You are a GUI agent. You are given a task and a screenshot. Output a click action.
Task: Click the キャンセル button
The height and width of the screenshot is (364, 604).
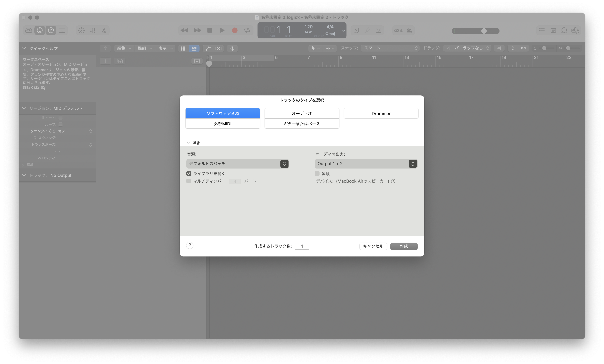(x=373, y=246)
